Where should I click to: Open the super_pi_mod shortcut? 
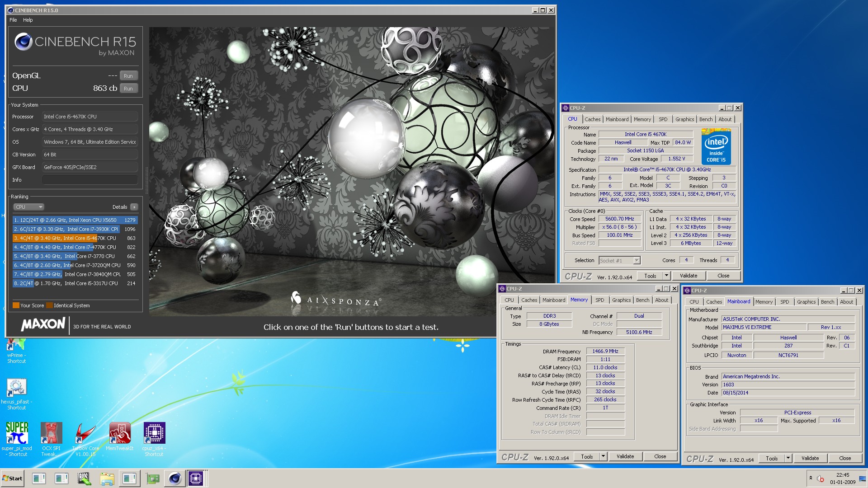pyautogui.click(x=17, y=439)
